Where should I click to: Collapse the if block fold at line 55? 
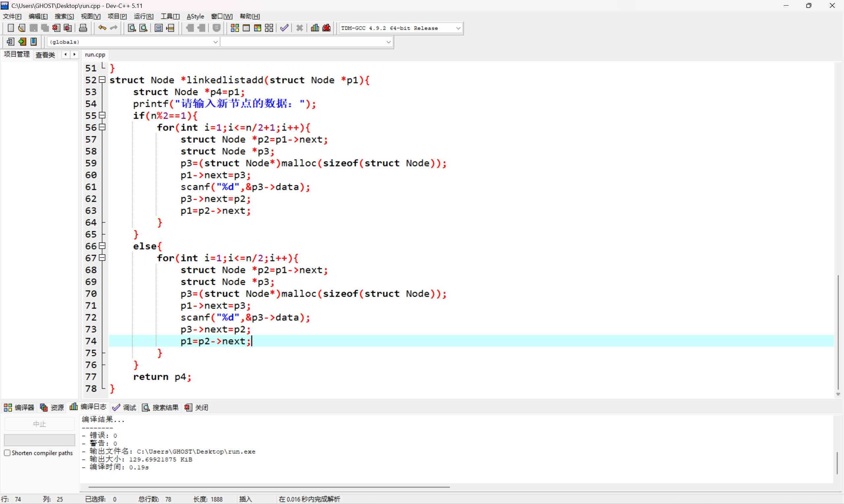point(102,115)
